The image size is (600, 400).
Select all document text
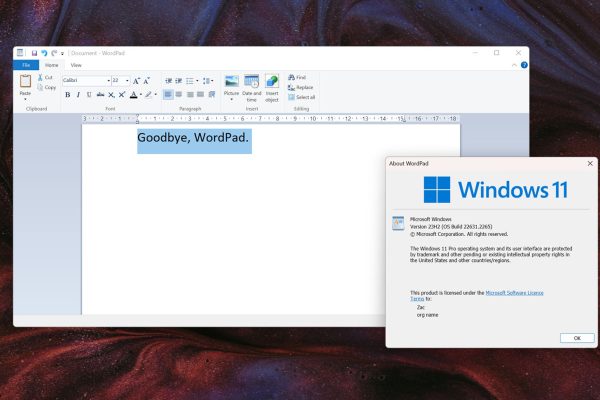302,97
